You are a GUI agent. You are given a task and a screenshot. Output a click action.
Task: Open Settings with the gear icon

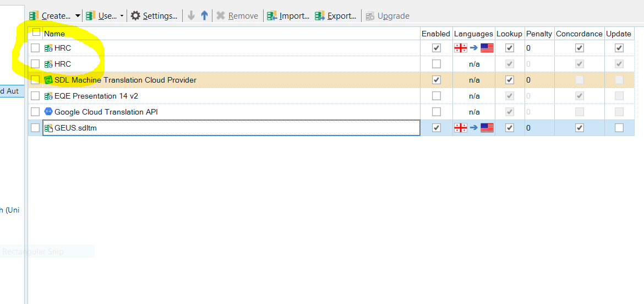[154, 16]
